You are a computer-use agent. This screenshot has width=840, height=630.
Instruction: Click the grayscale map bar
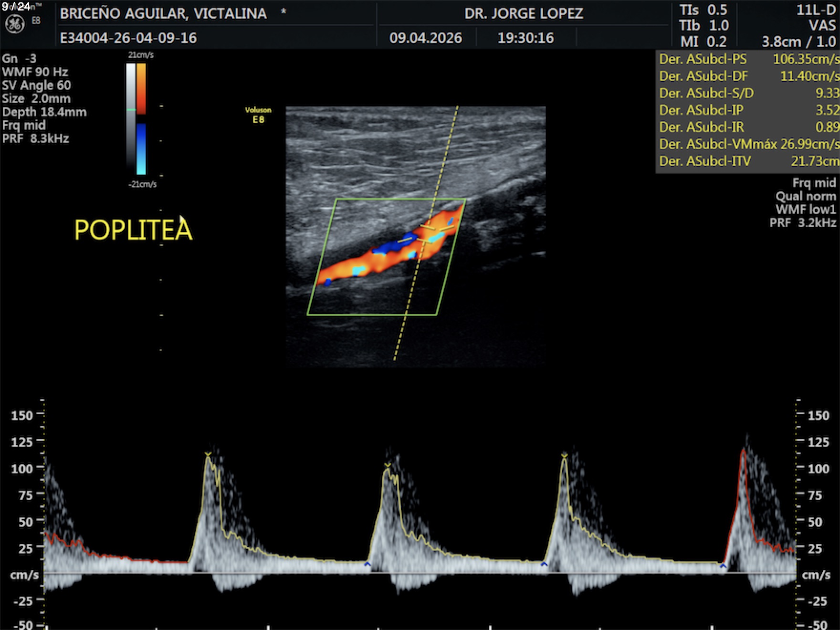pos(130,115)
